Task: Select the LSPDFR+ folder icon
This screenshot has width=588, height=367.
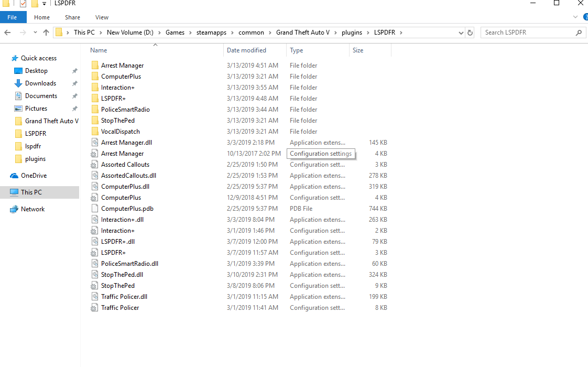Action: [x=95, y=99]
